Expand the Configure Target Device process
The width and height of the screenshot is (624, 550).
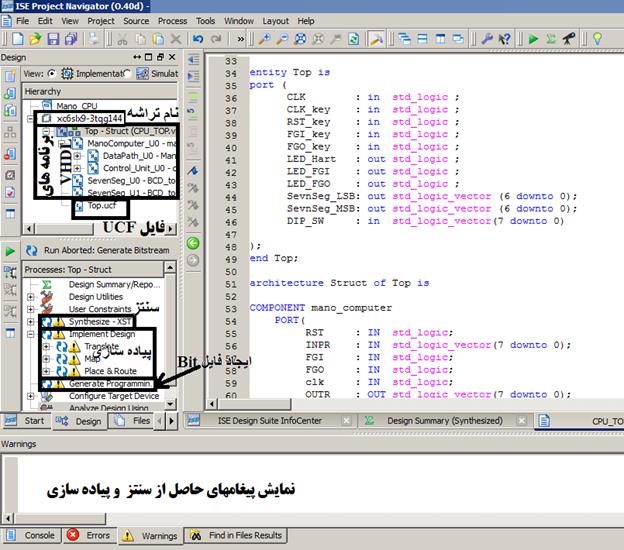click(x=31, y=396)
